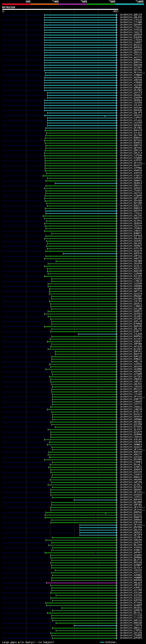Select label UniRef100_Q67ZF9
Viewport: 146px width, 644px height.
(x=131, y=535)
